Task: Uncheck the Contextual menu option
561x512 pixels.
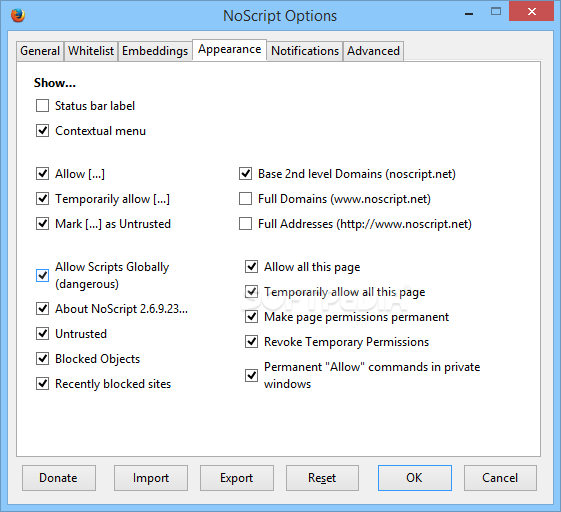Action: pos(43,131)
